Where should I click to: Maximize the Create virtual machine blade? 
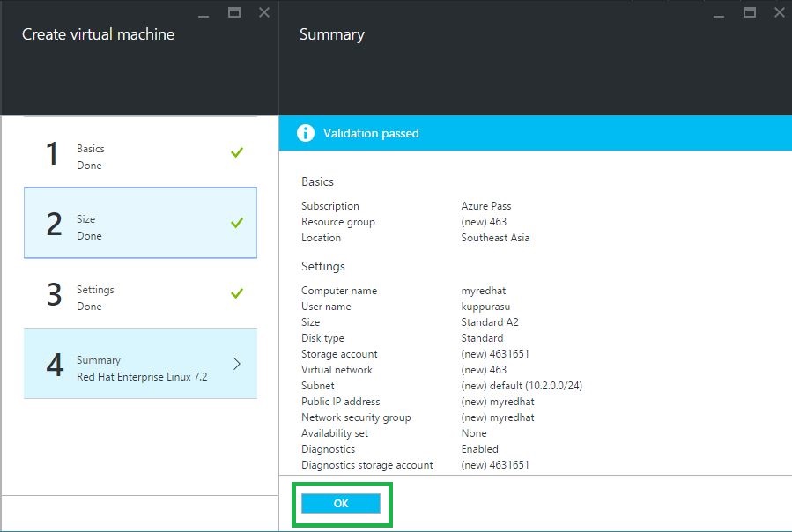[234, 12]
